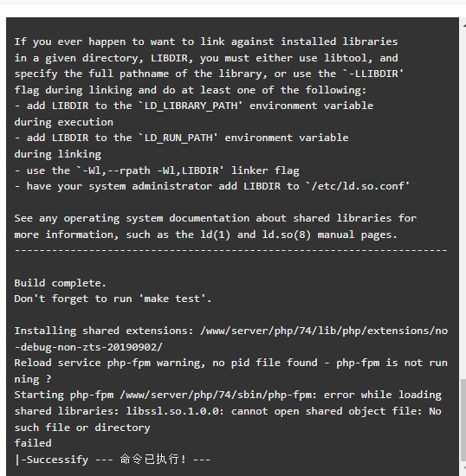The height and width of the screenshot is (476, 466).
Task: Click the '/etc/ld.so.conf' path text
Action: pos(358,186)
